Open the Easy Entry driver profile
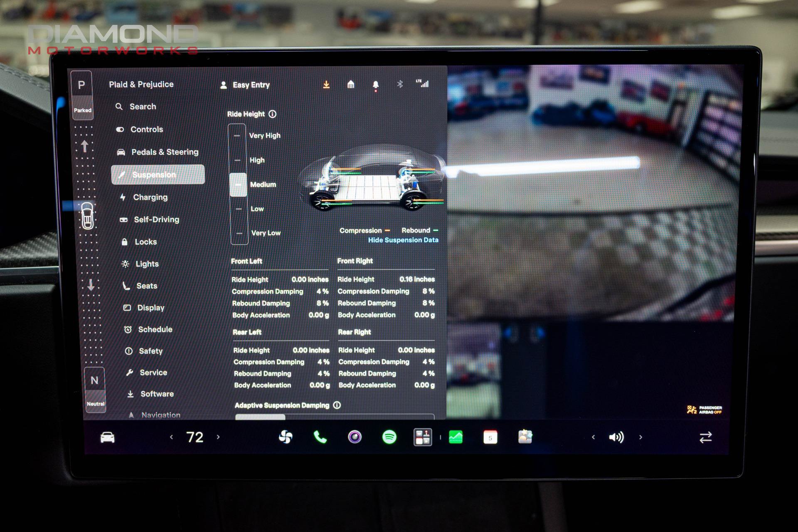Image resolution: width=798 pixels, height=532 pixels. click(245, 85)
